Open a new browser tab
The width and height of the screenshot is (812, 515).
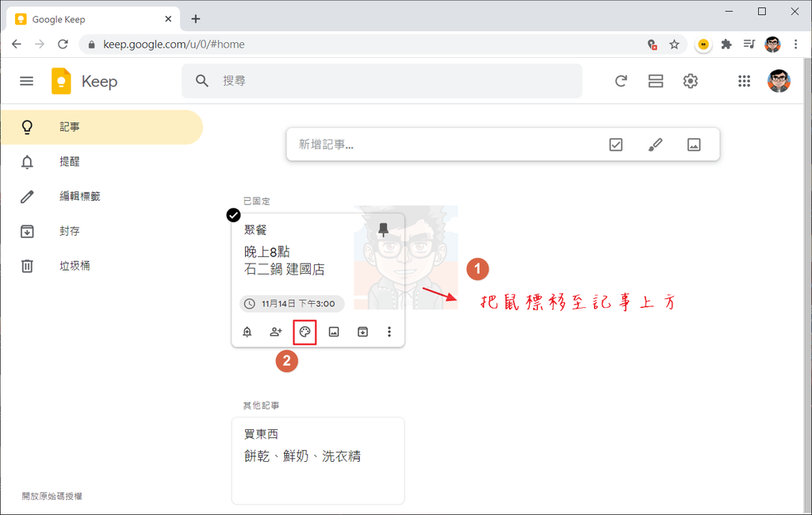[x=195, y=19]
